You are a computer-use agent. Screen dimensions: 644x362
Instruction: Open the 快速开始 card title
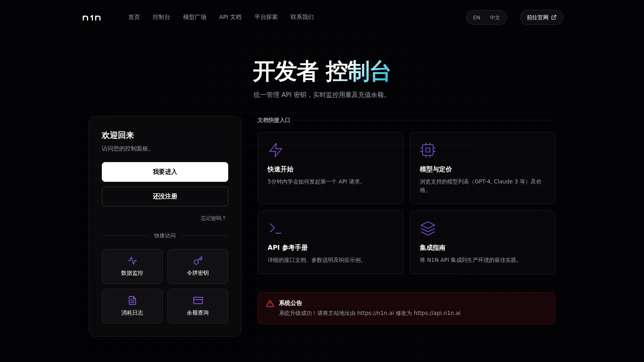tap(281, 169)
